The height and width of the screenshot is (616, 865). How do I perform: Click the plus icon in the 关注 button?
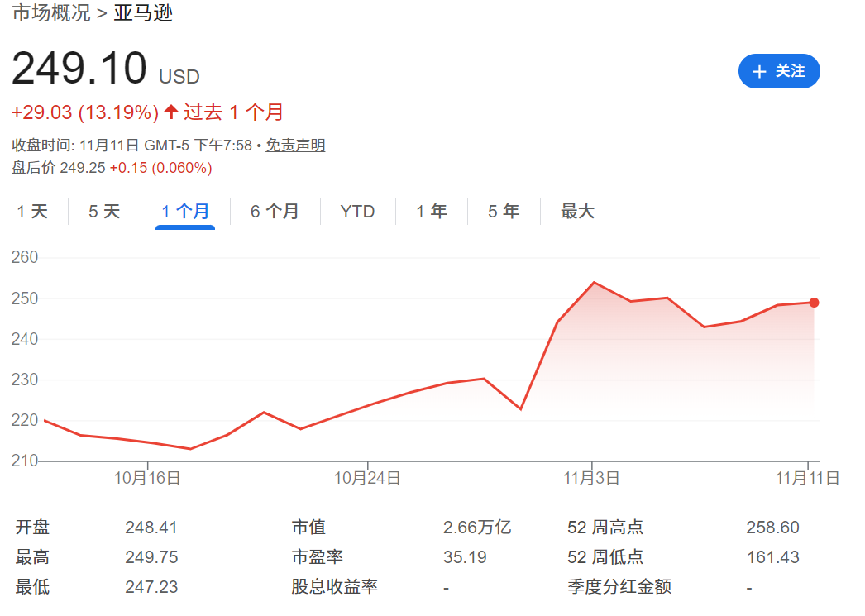(759, 71)
